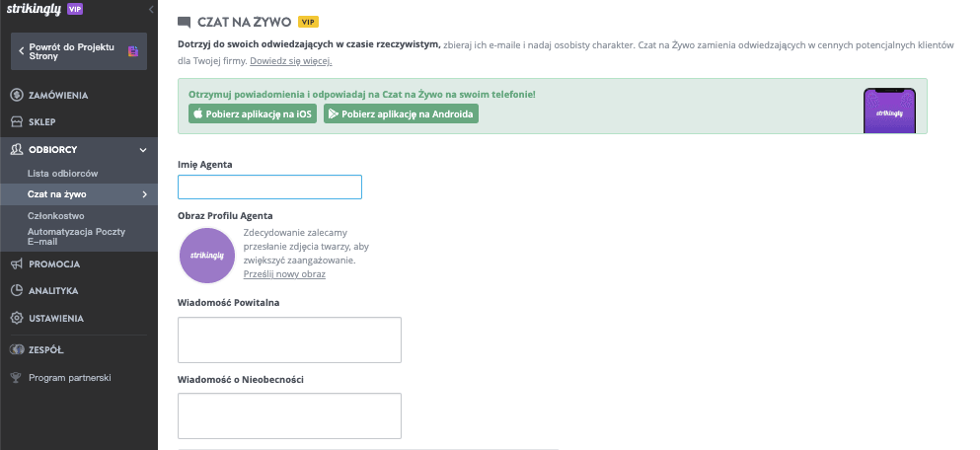Viewport: 980px width, 450px height.
Task: Click the agent profile avatar image
Action: (x=207, y=256)
